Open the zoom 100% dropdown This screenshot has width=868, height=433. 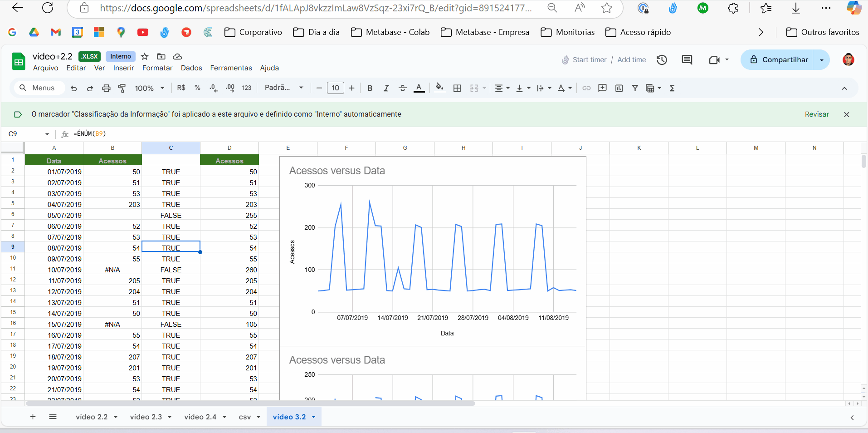pos(150,88)
